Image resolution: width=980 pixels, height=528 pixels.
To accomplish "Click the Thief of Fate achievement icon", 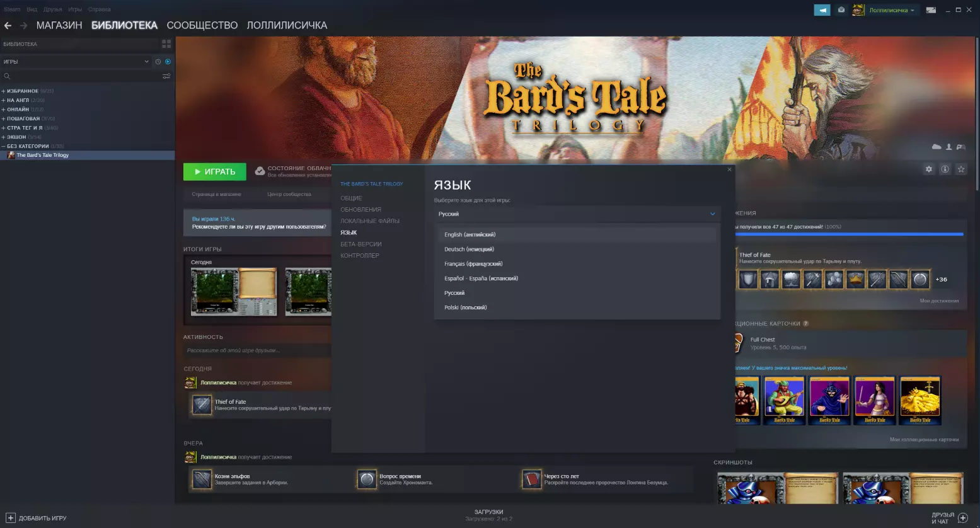I will point(202,405).
